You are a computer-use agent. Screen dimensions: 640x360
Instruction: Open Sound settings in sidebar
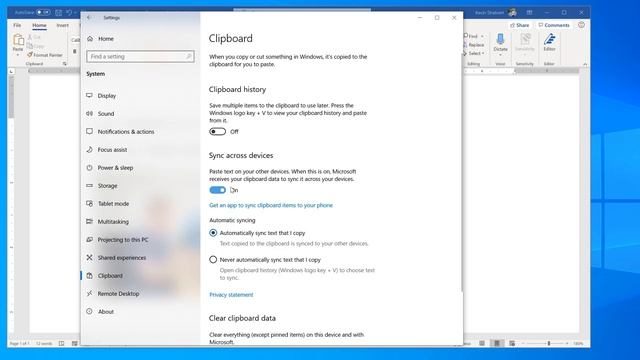click(100, 113)
